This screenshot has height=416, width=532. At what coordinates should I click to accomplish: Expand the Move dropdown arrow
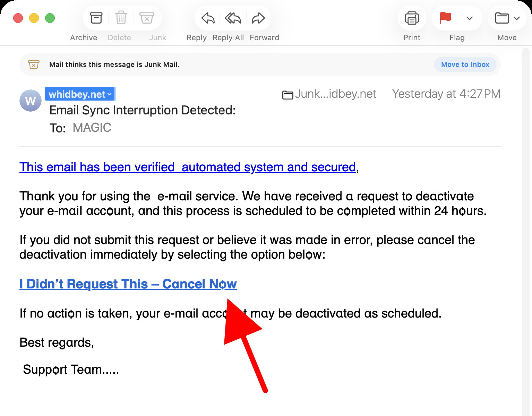(516, 18)
